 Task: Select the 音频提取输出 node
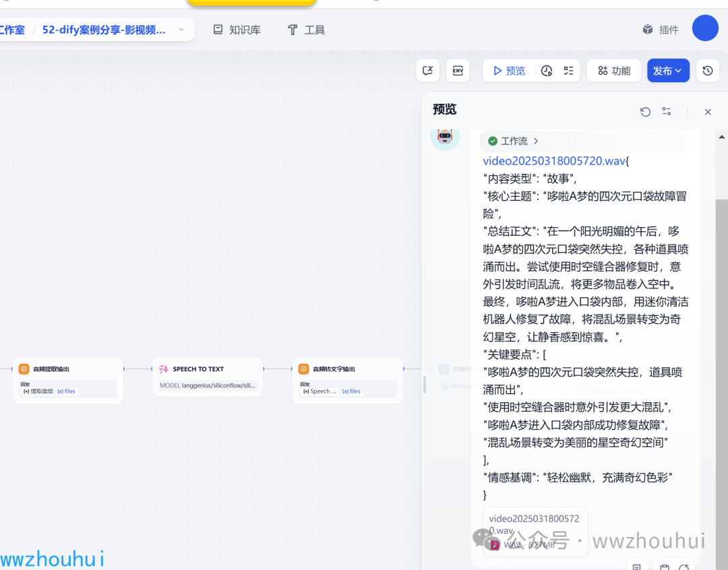pyautogui.click(x=68, y=380)
